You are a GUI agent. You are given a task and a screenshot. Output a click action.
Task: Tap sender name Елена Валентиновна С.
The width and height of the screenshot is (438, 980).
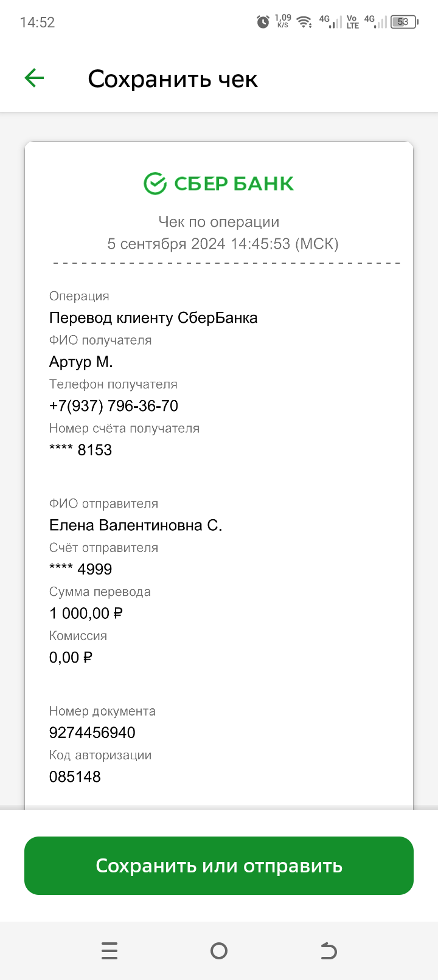tap(136, 525)
